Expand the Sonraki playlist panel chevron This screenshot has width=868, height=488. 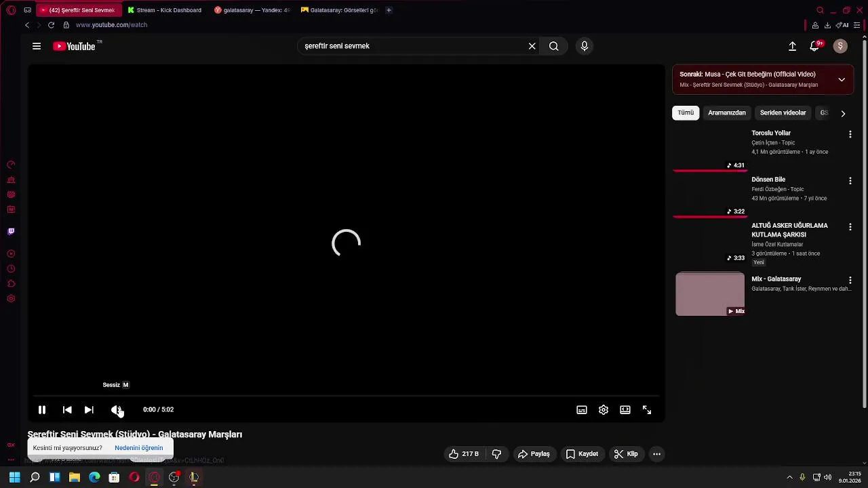point(842,79)
